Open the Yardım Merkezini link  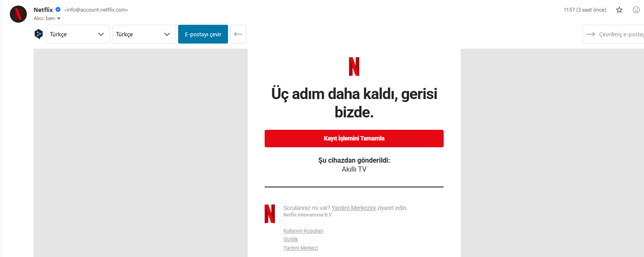[x=353, y=208]
